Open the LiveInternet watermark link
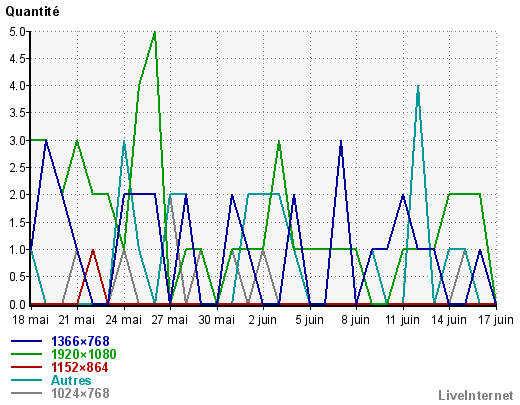 [x=476, y=396]
